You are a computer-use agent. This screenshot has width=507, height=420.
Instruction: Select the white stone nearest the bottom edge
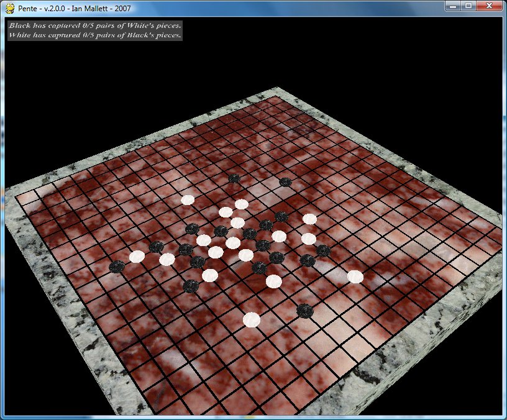[252, 319]
